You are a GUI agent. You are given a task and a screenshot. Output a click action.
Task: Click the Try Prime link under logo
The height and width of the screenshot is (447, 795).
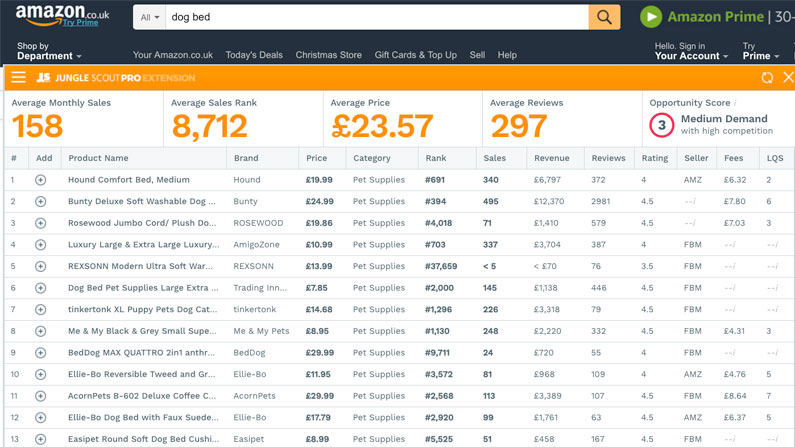[x=80, y=23]
